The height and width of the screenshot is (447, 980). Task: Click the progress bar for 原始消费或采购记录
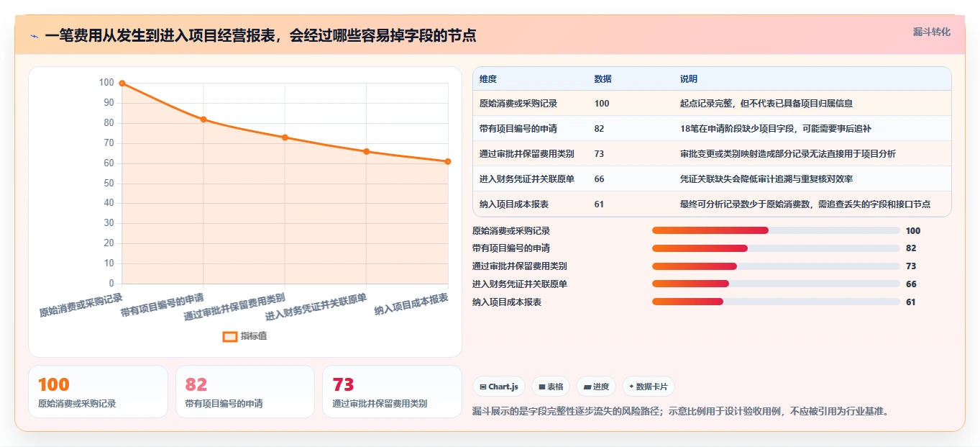[x=776, y=230]
